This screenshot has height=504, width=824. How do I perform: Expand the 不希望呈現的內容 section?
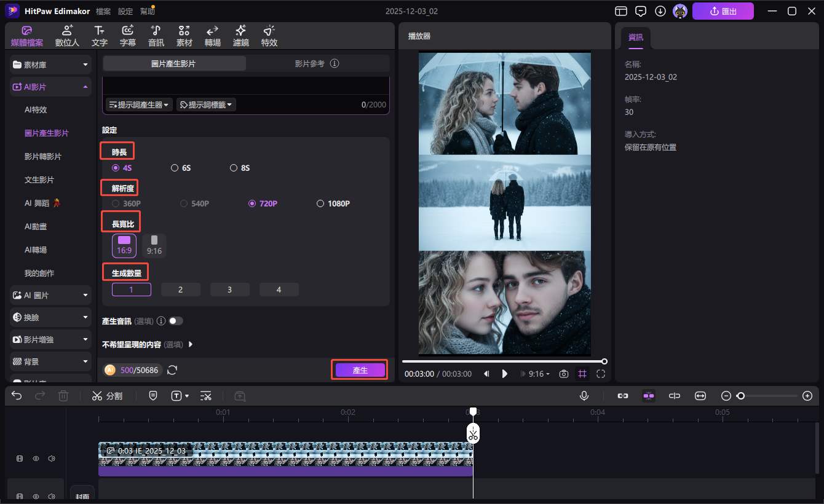pos(191,344)
